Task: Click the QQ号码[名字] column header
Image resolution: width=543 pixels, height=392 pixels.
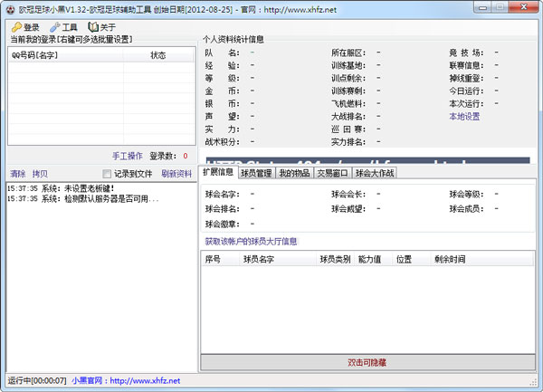Action: click(x=66, y=55)
